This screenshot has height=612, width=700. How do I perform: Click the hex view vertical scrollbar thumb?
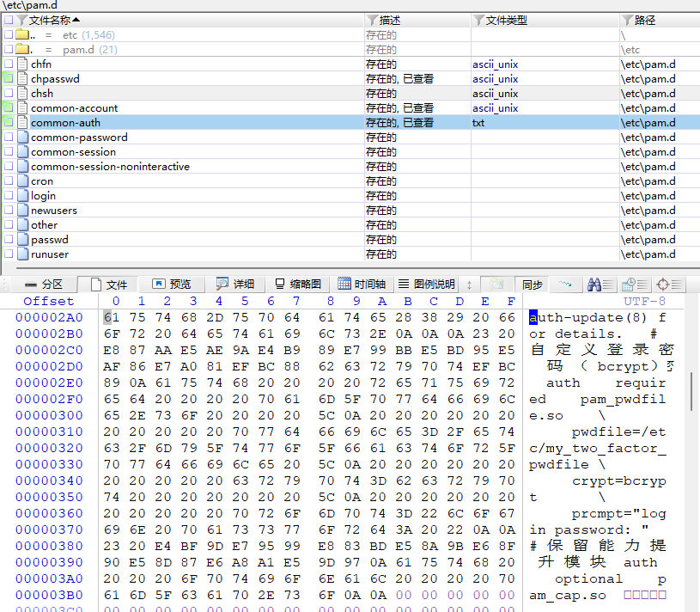(x=691, y=391)
